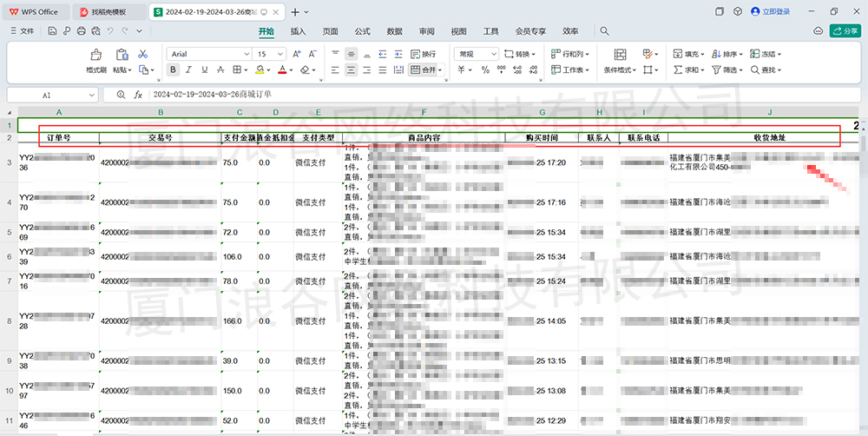Click the formula bar zoom magnifier icon
Viewport: 868px width, 436px height.
(121, 95)
